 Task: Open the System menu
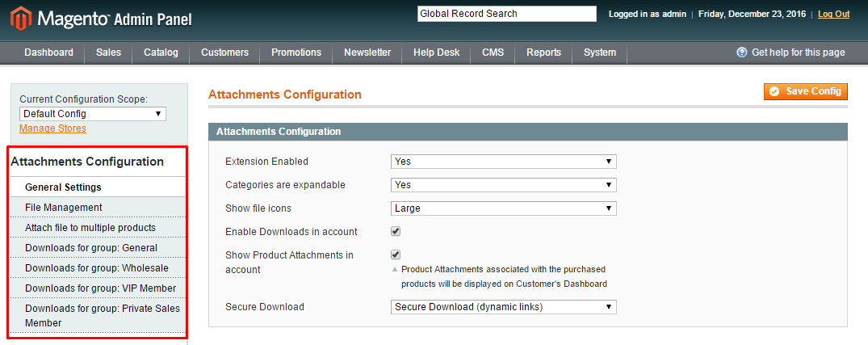pyautogui.click(x=599, y=53)
